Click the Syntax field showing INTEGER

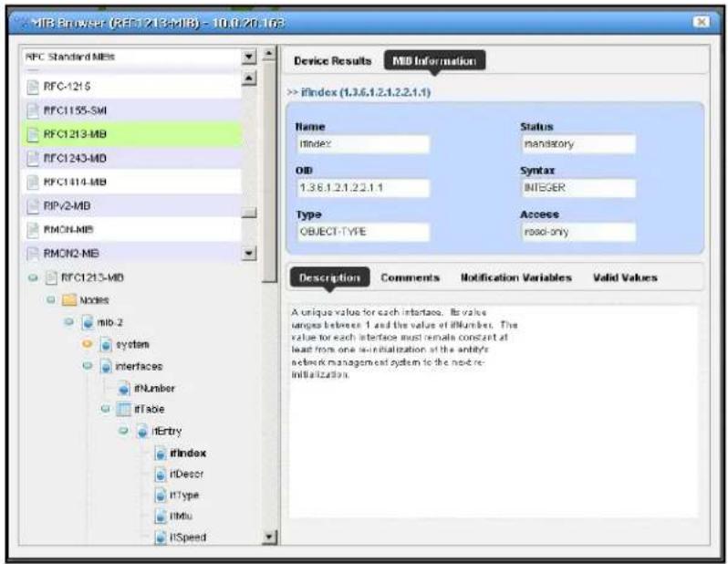(578, 188)
